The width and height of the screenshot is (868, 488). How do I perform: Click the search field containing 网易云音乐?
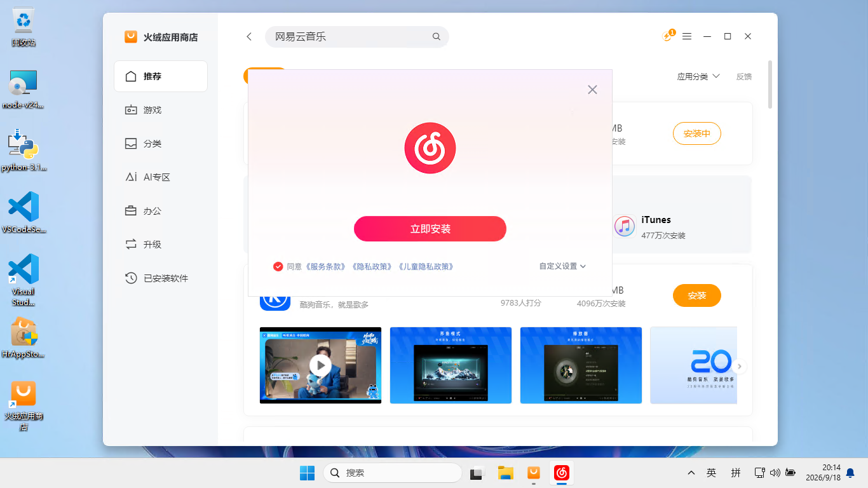pyautogui.click(x=356, y=37)
